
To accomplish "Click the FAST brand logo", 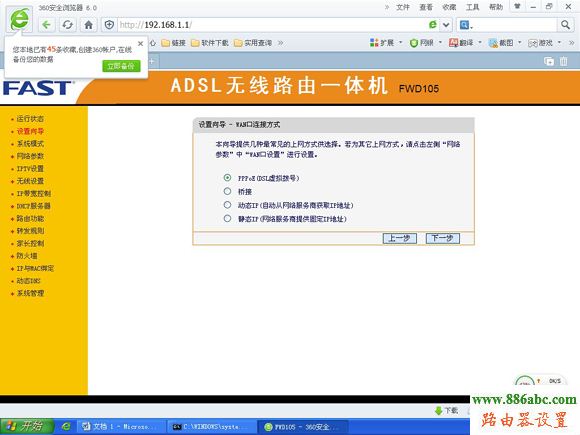I will click(x=37, y=89).
